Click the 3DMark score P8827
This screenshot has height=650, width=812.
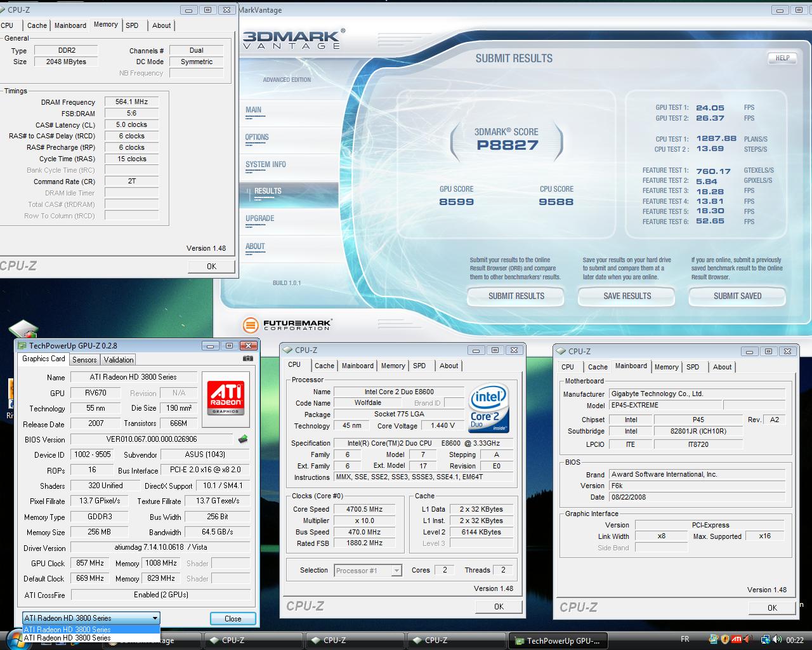coord(507,145)
